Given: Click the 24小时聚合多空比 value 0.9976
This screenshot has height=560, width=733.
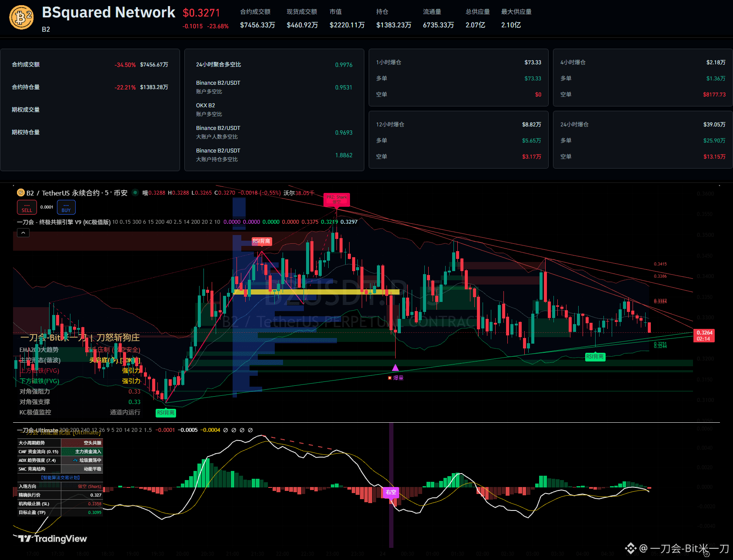Looking at the screenshot, I should pos(343,65).
